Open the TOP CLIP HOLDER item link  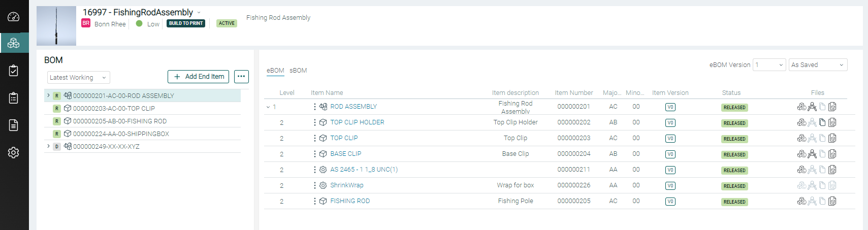pos(357,122)
